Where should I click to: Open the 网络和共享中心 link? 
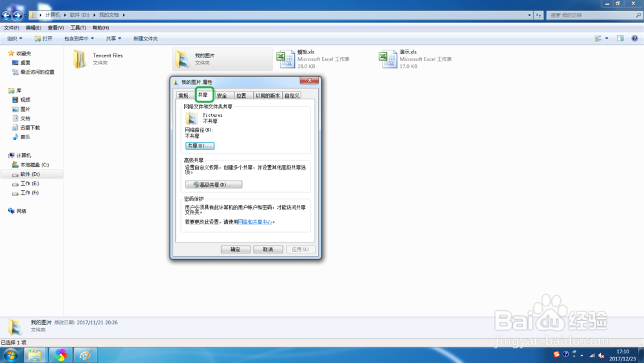pos(255,222)
